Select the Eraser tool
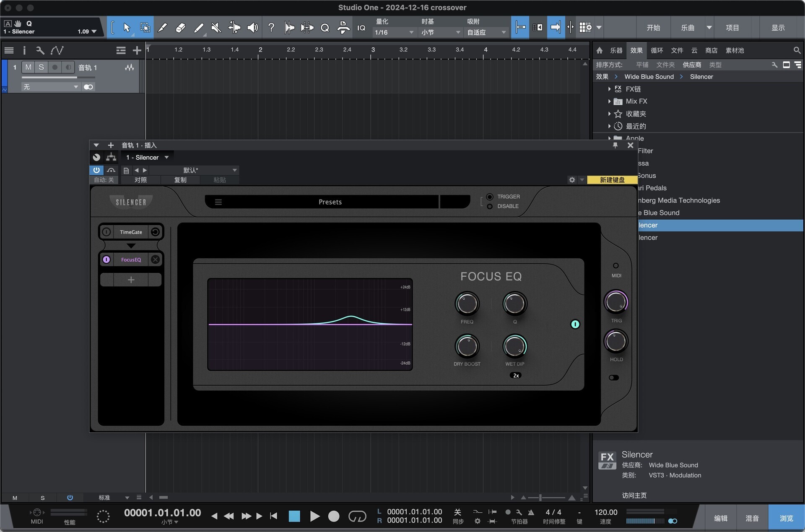This screenshot has height=532, width=805. (x=181, y=28)
